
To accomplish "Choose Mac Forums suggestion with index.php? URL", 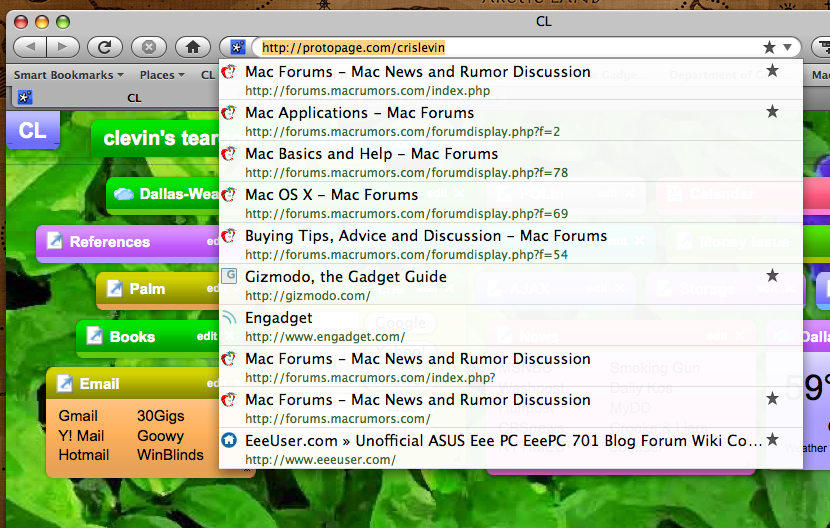I will click(x=511, y=367).
